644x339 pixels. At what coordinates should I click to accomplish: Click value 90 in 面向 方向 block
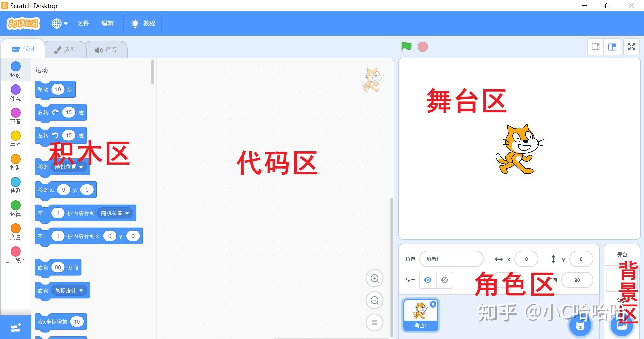tap(58, 267)
